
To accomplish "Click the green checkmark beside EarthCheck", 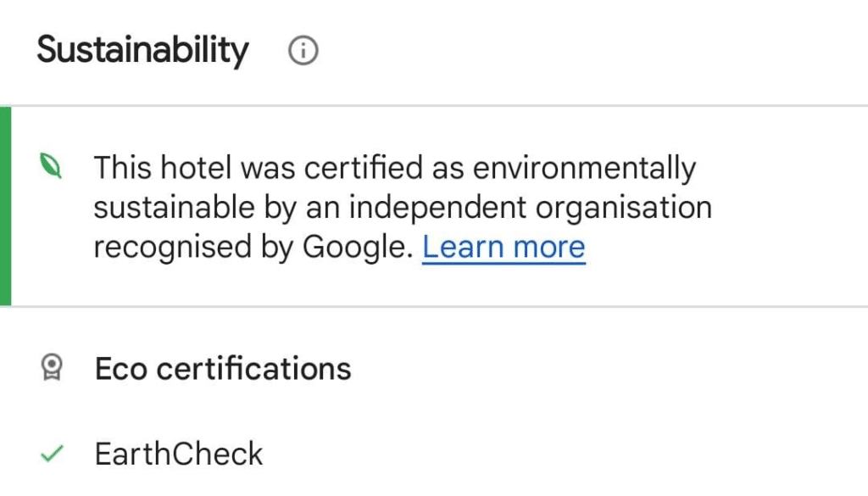I will 53,454.
